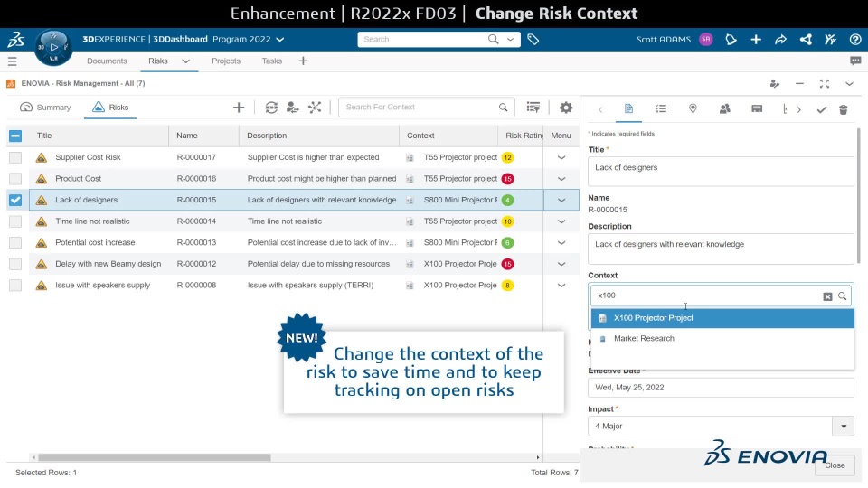Click the delete trash icon in side panel
The width and height of the screenshot is (868, 488).
click(x=843, y=109)
